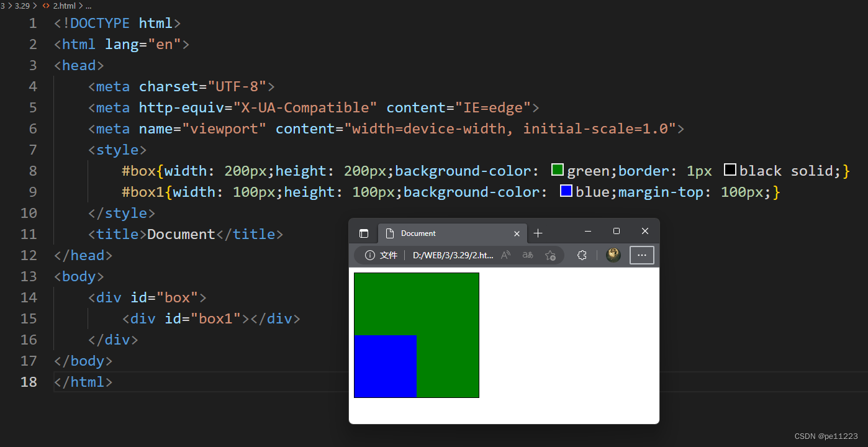This screenshot has width=868, height=447.
Task: Click the #box selector on line 8
Action: [139, 171]
